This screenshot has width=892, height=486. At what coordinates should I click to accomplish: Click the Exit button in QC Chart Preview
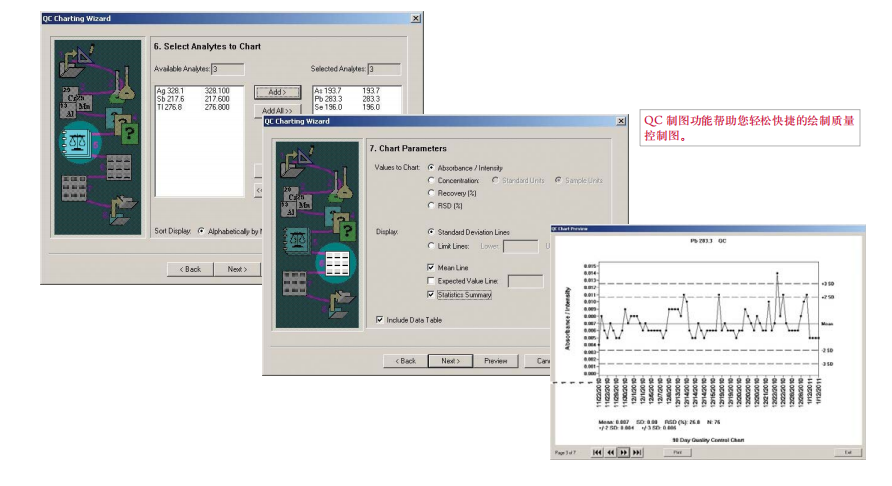pyautogui.click(x=848, y=452)
